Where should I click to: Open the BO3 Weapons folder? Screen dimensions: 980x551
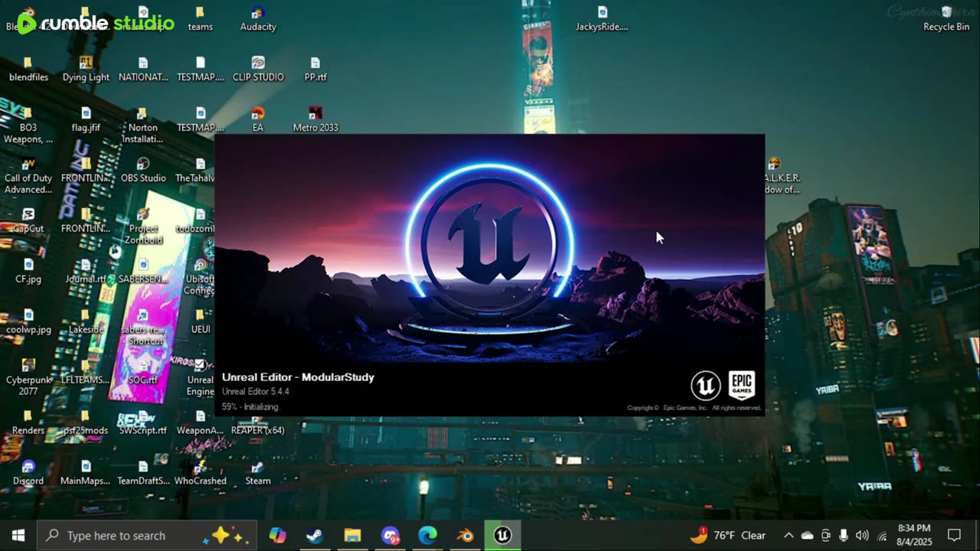pos(28,126)
